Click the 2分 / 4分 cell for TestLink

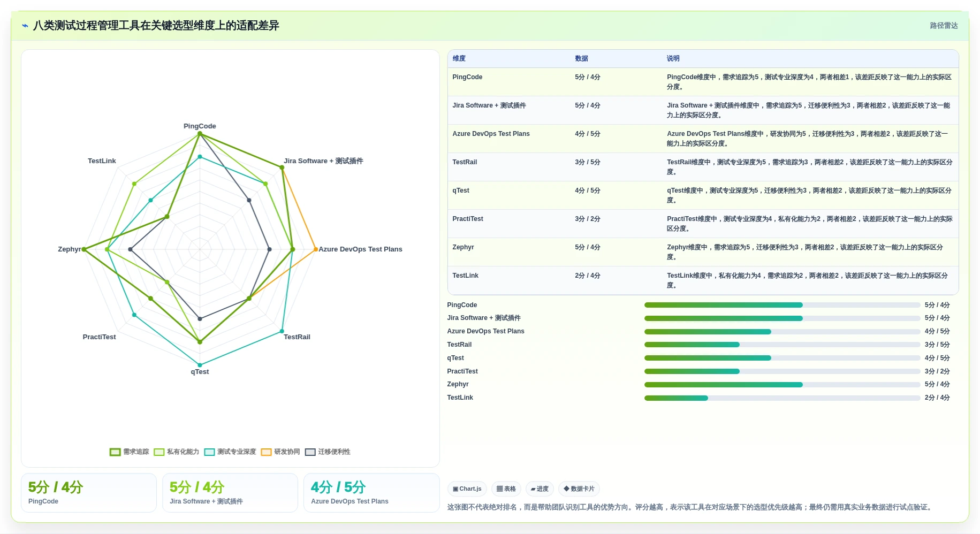pos(588,276)
